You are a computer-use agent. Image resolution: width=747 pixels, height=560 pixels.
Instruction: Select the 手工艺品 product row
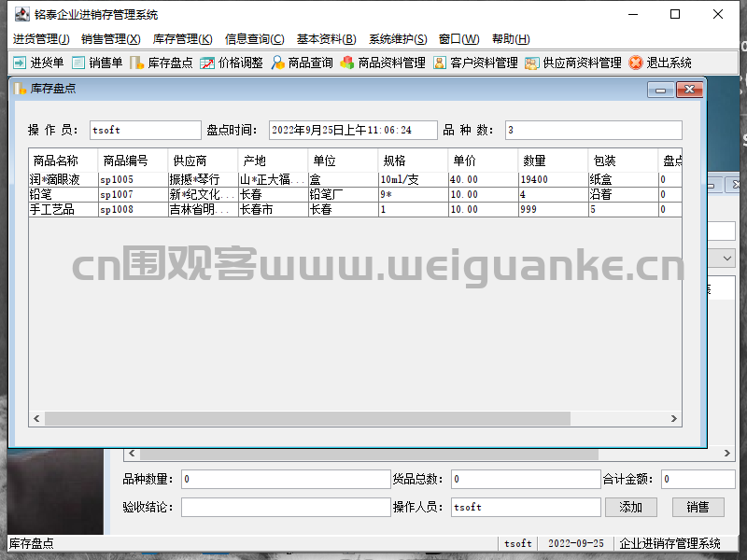[x=356, y=209]
